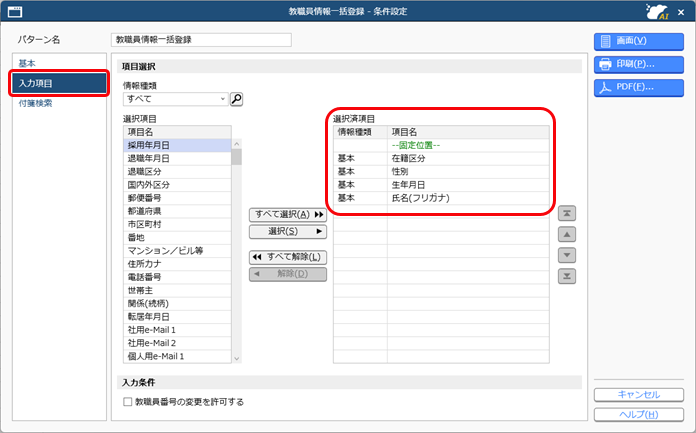Click the 印刷(P)... button

click(639, 64)
